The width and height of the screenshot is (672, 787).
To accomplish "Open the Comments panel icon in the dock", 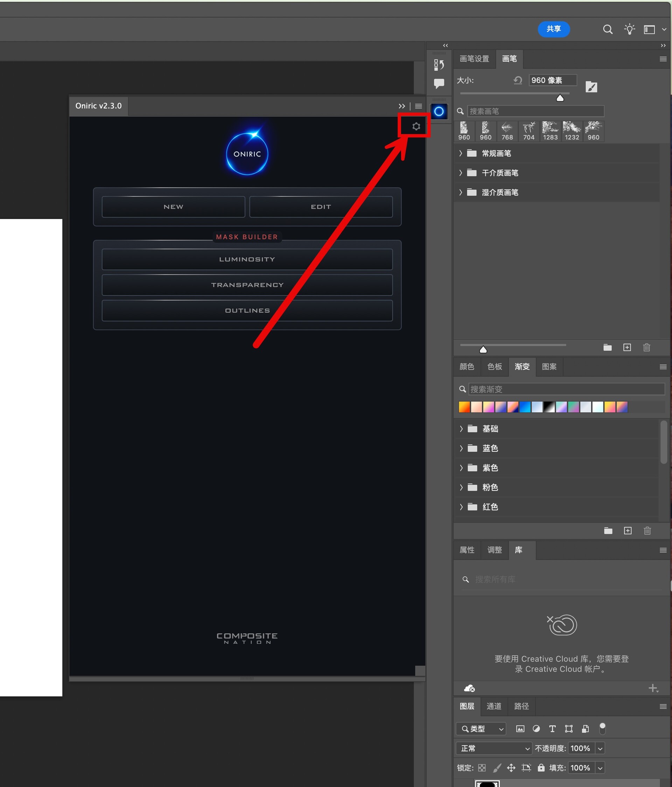I will pyautogui.click(x=439, y=84).
